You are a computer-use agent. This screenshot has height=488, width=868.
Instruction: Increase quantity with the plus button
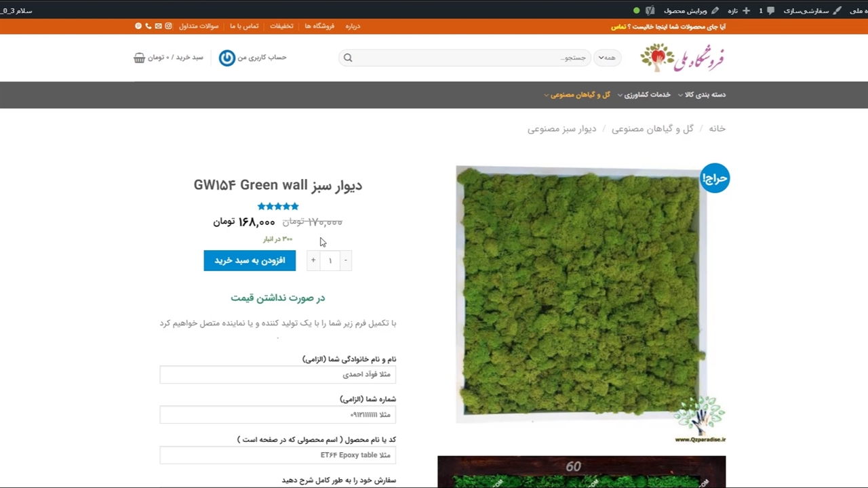[x=313, y=260]
